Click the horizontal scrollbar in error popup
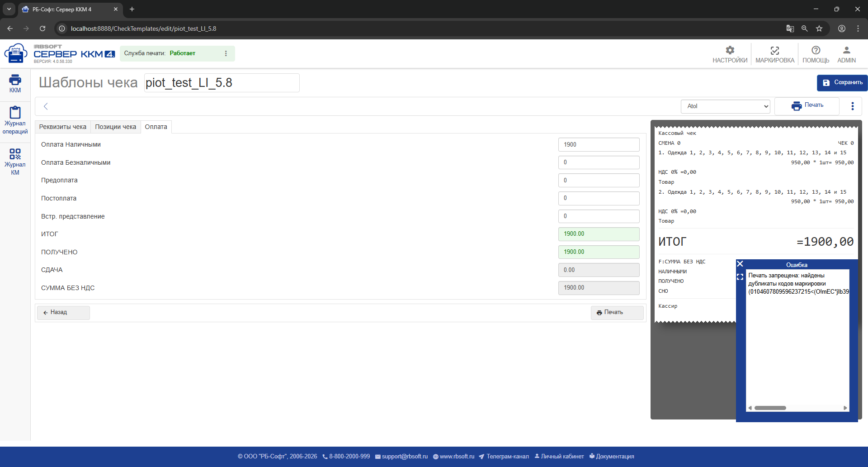The height and width of the screenshot is (467, 868). coord(770,408)
